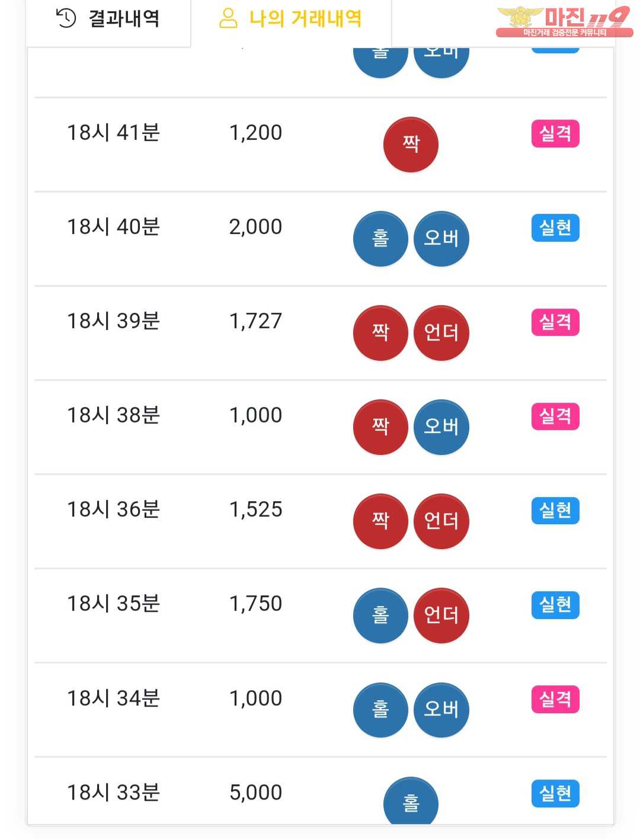
Task: Click the pink 실격 badge for 18시 41분
Action: pos(555,133)
